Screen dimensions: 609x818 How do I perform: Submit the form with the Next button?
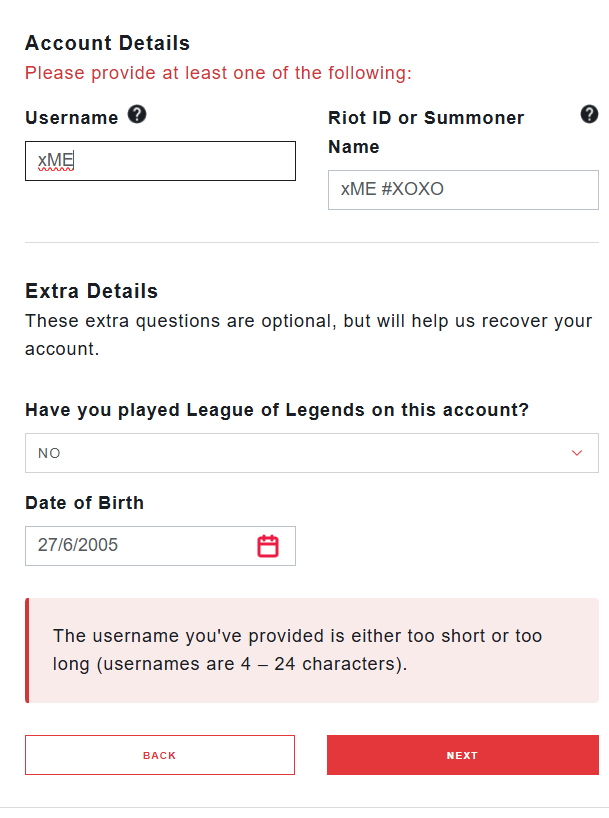pos(462,755)
